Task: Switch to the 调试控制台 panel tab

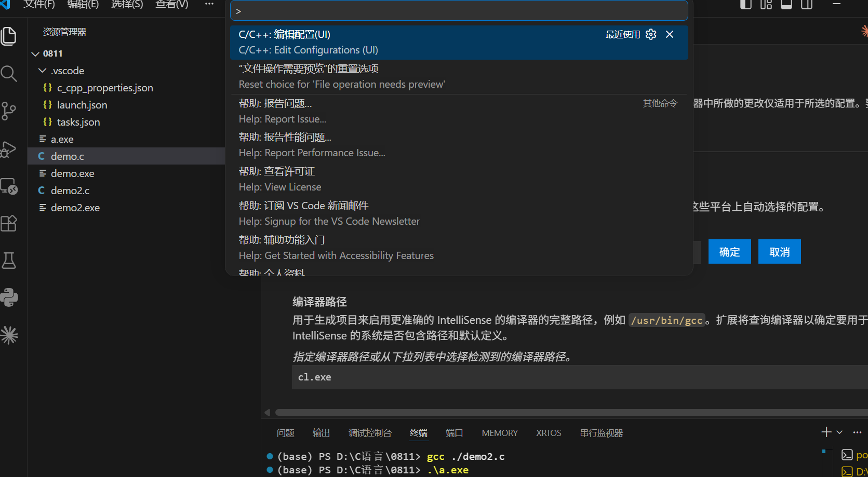Action: point(370,433)
